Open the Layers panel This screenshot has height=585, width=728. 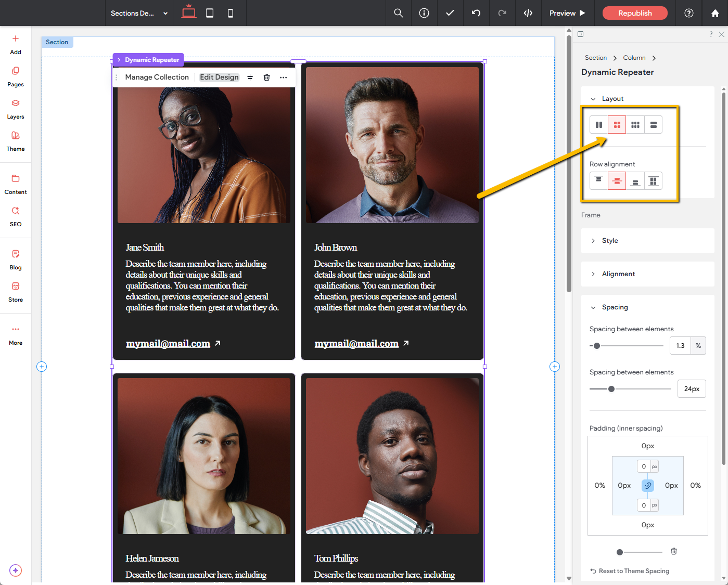(x=16, y=109)
